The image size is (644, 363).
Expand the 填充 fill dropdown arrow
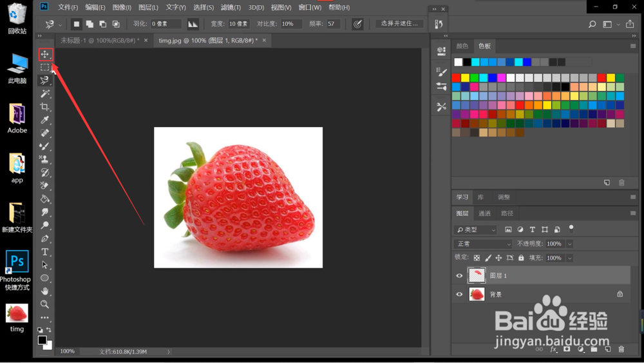[569, 258]
